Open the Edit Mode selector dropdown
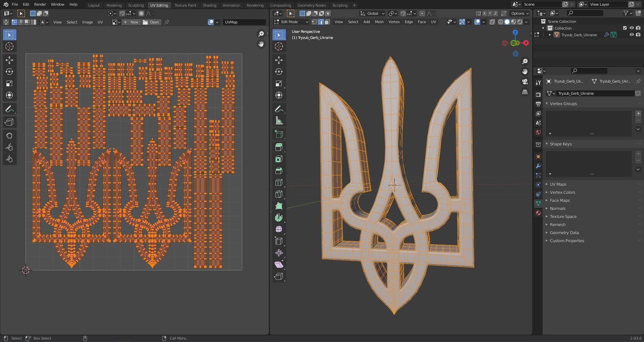Screen dimensions: 644x342 click(291, 22)
